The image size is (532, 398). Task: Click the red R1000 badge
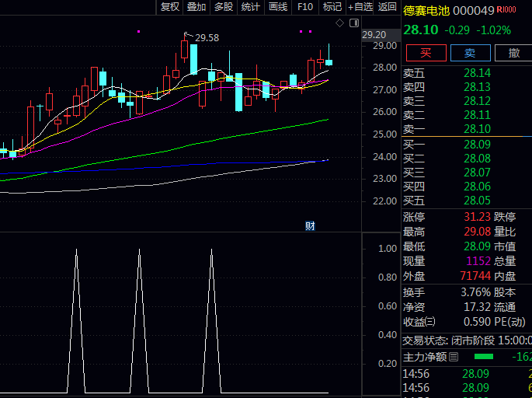[506, 9]
